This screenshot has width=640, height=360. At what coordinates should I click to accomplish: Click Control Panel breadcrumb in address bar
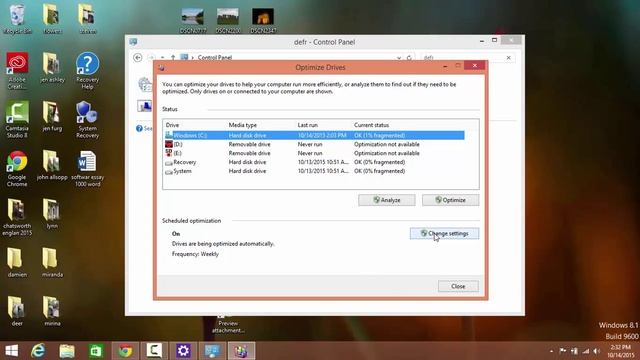point(215,58)
